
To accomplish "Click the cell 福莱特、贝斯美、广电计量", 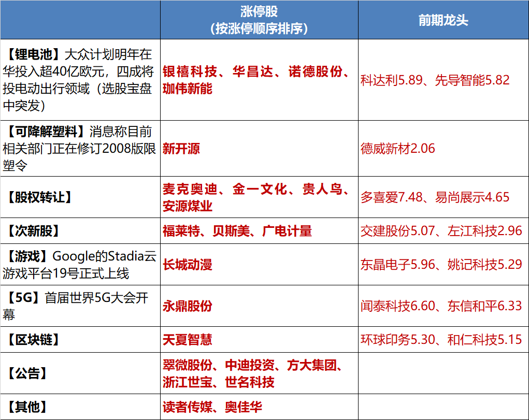I will (x=259, y=231).
